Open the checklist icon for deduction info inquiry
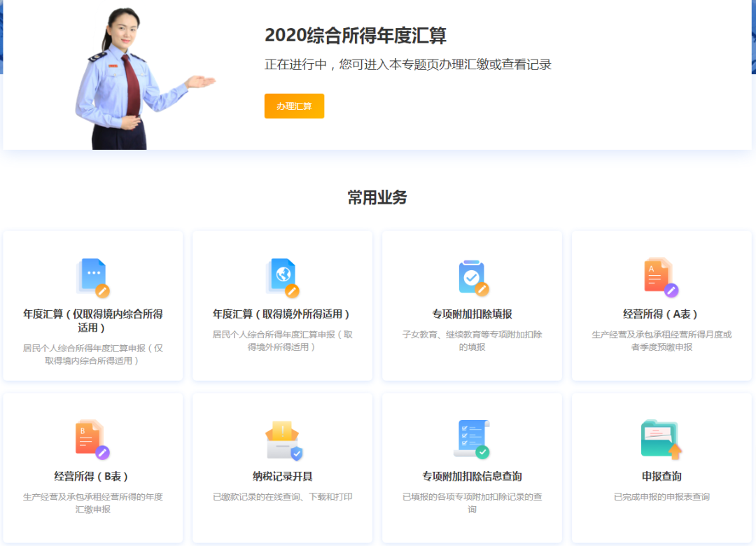Screen dimensions: 756x546 coord(472,437)
